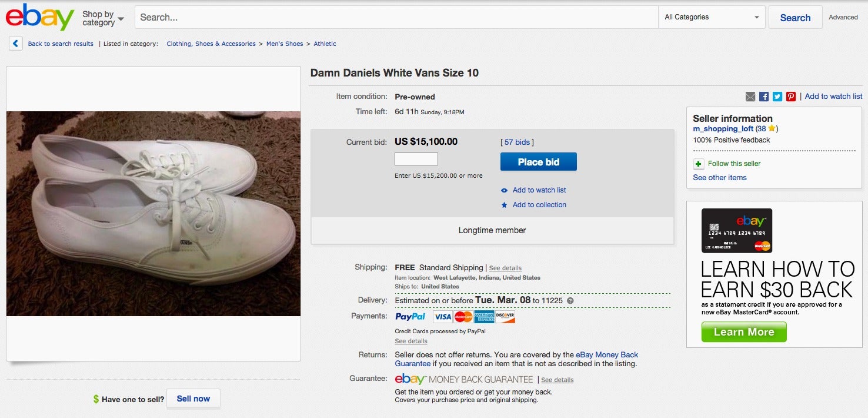Click the delivery estimate help question icon

[x=570, y=301]
